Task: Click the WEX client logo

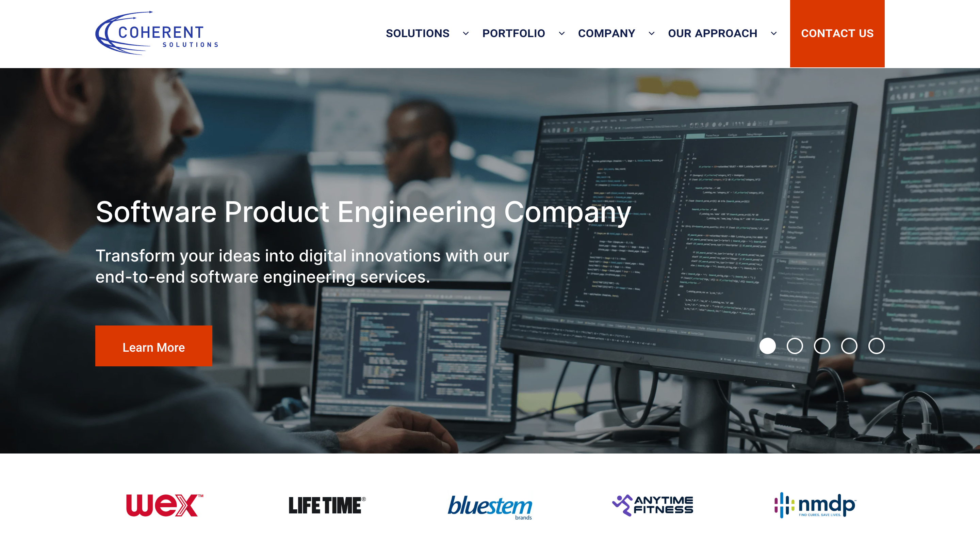Action: tap(164, 505)
